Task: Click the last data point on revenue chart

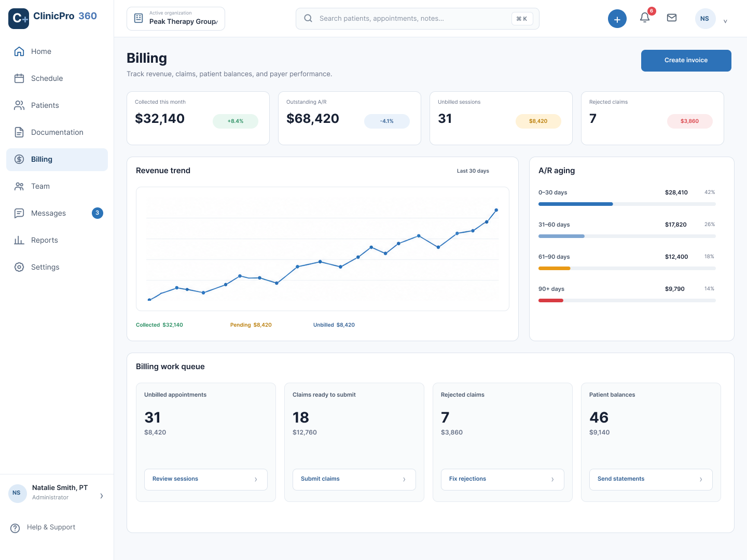Action: [496, 210]
